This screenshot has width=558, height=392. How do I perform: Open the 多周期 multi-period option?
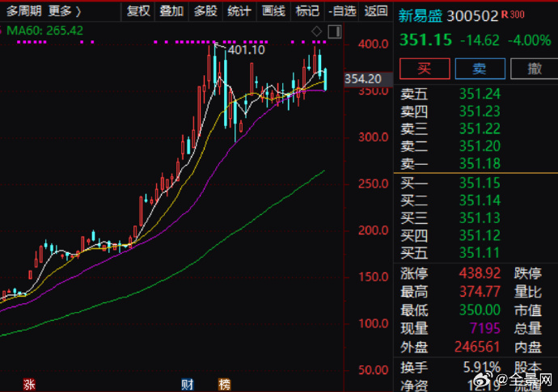(23, 11)
